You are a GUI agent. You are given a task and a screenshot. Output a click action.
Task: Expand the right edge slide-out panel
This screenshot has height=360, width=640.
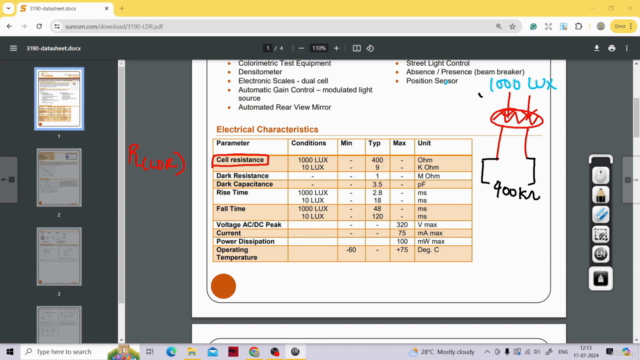pyautogui.click(x=631, y=180)
